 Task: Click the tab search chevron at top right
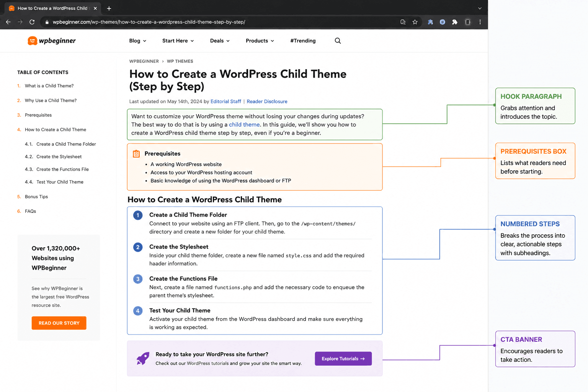pos(480,8)
